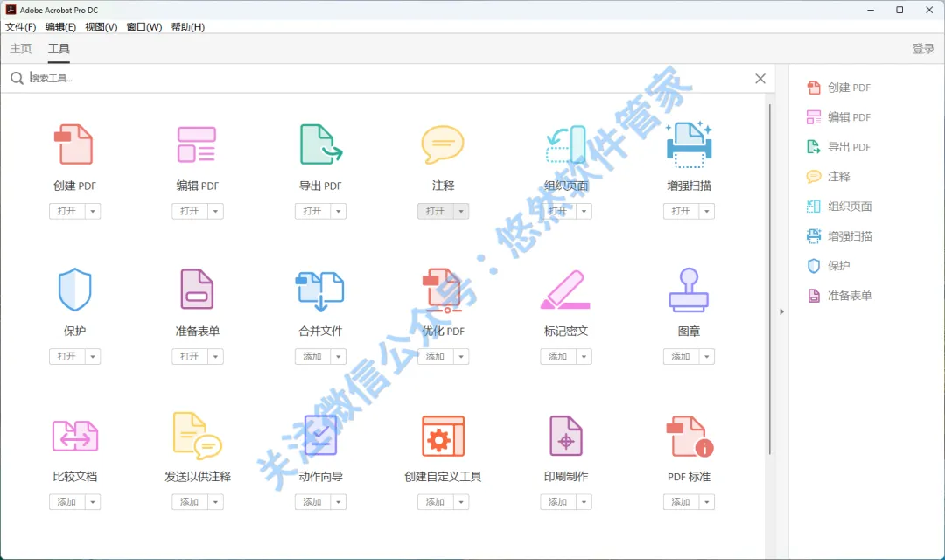This screenshot has width=945, height=560.
Task: Click 打开 button under 保护
Action: (66, 356)
